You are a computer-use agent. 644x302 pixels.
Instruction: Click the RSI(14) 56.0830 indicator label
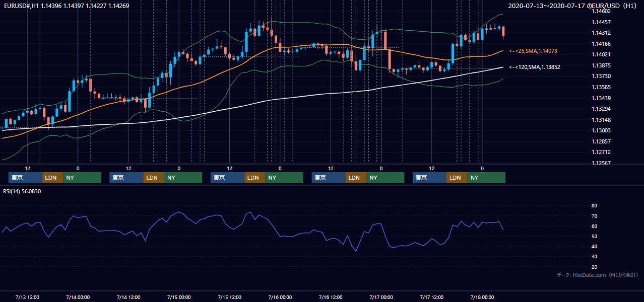click(x=22, y=191)
